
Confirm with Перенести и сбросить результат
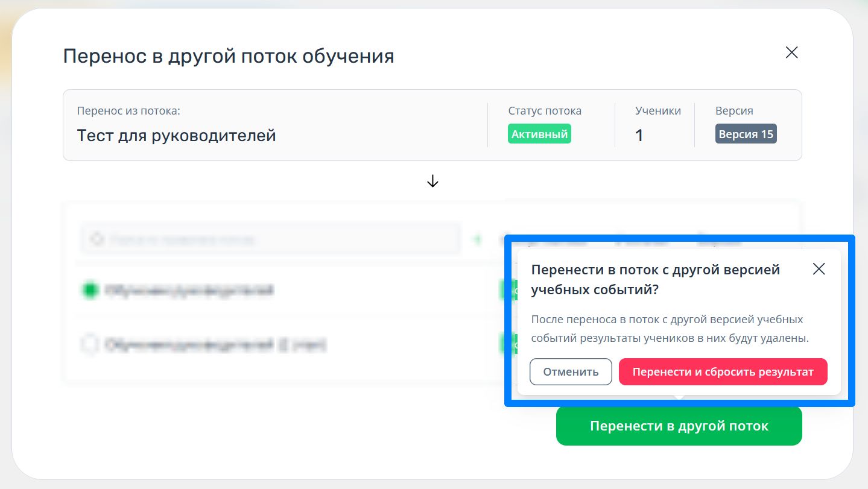723,371
